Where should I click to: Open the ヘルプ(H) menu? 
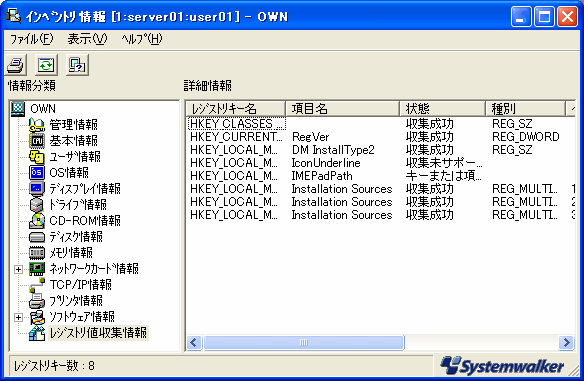click(142, 39)
